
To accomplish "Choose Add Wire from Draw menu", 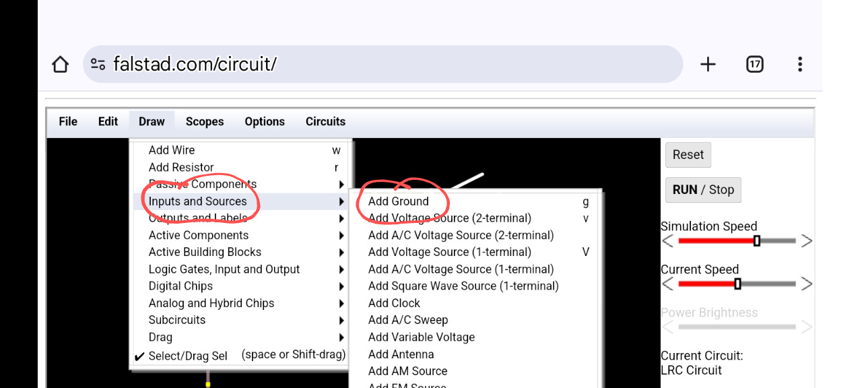I will 240,150.
